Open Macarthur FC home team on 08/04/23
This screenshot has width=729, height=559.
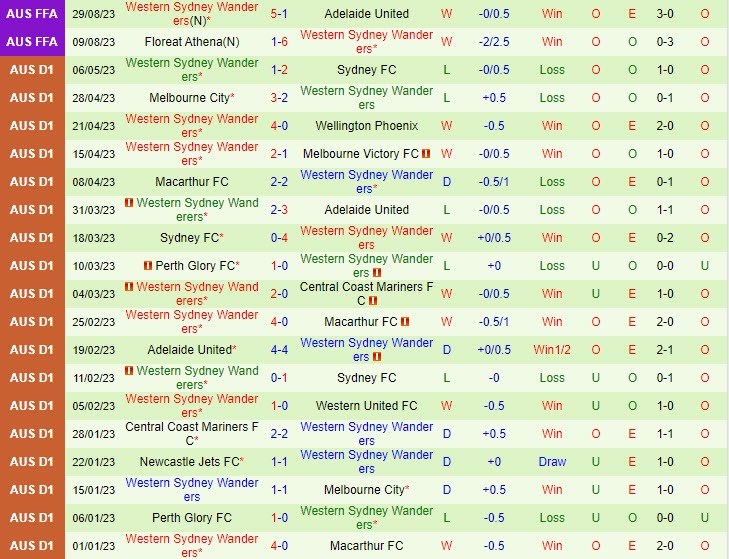point(192,182)
